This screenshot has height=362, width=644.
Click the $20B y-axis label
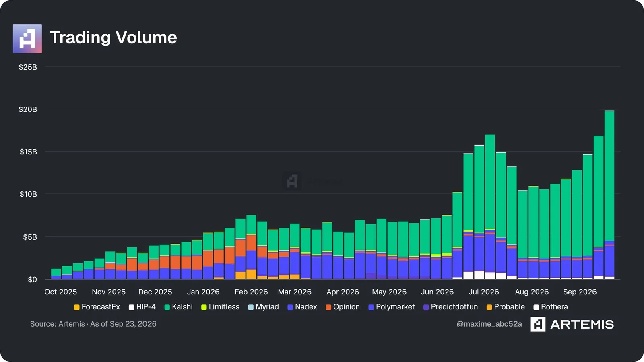point(28,109)
